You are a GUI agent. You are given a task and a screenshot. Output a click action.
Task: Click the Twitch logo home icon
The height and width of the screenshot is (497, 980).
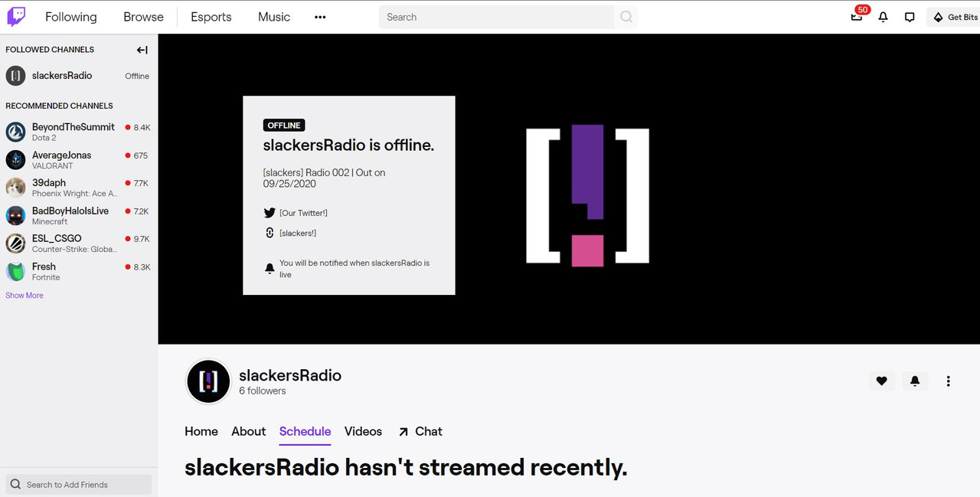click(16, 17)
